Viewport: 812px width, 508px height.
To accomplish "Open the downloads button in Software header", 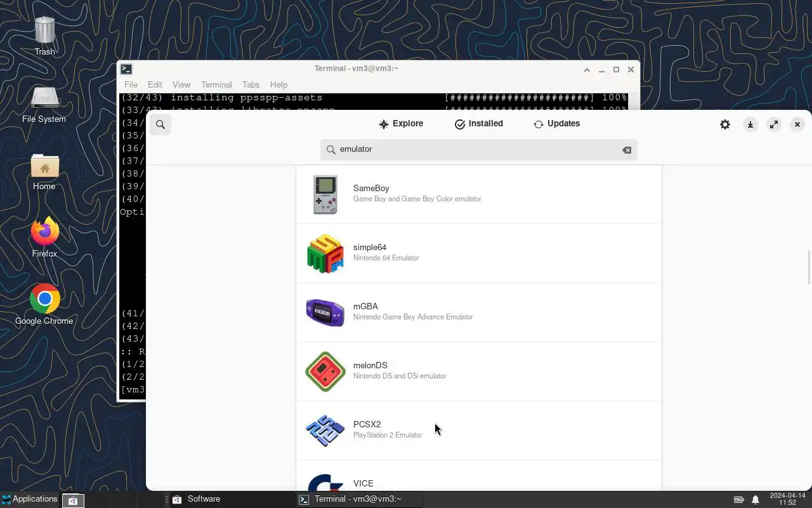I will (x=750, y=124).
